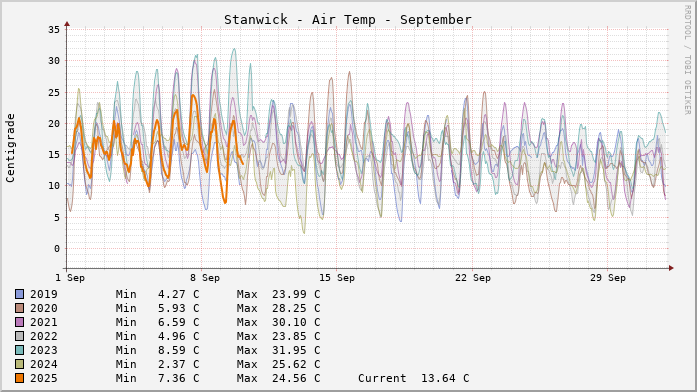This screenshot has width=697, height=392.
Task: Click the y-axis value 20
Action: coord(54,124)
